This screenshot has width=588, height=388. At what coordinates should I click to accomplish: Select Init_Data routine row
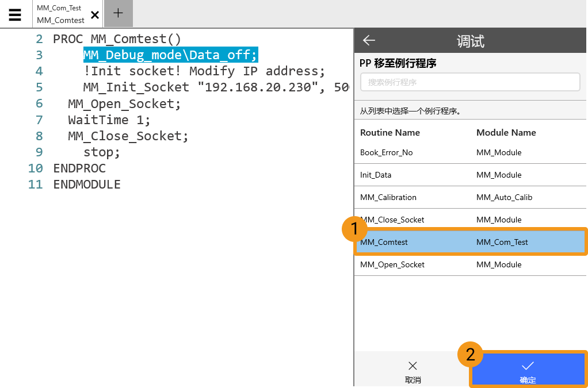coord(470,175)
